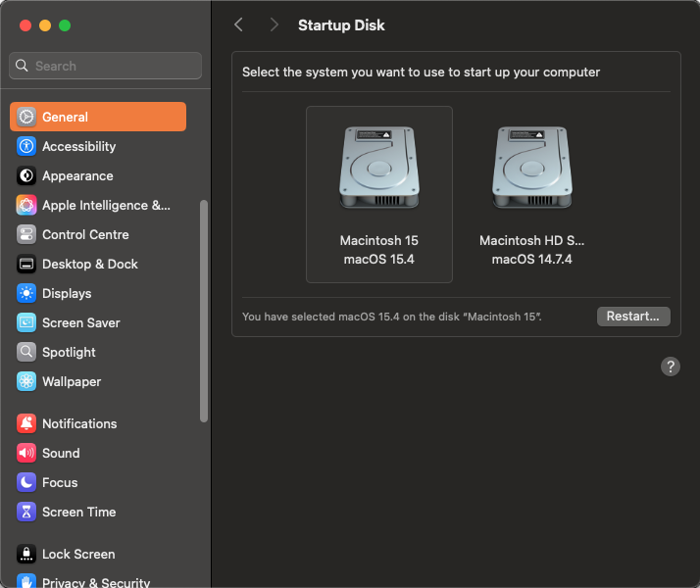700x588 pixels.
Task: Click the search magnifier icon
Action: [22, 66]
